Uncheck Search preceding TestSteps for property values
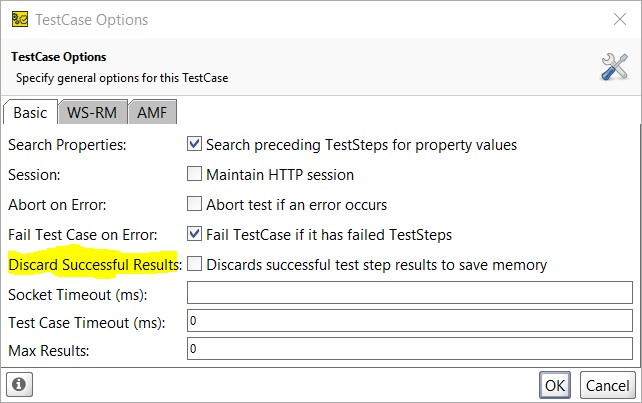The height and width of the screenshot is (403, 642). (x=195, y=144)
